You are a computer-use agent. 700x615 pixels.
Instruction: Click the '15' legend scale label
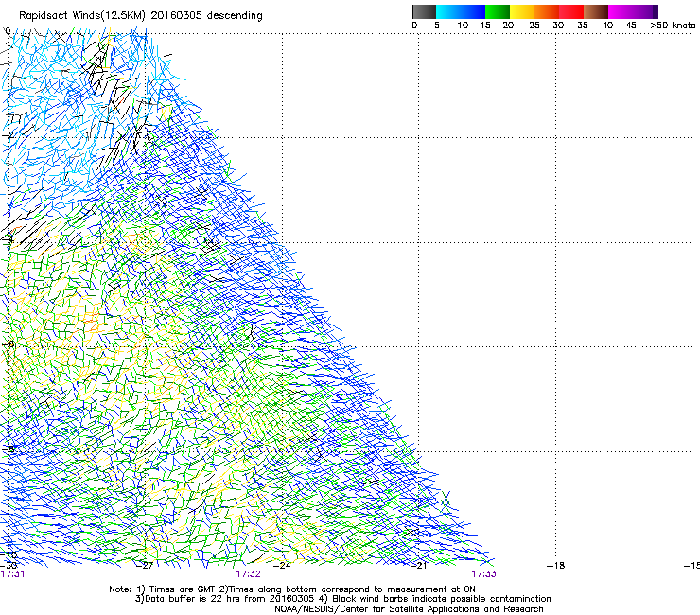[x=485, y=26]
